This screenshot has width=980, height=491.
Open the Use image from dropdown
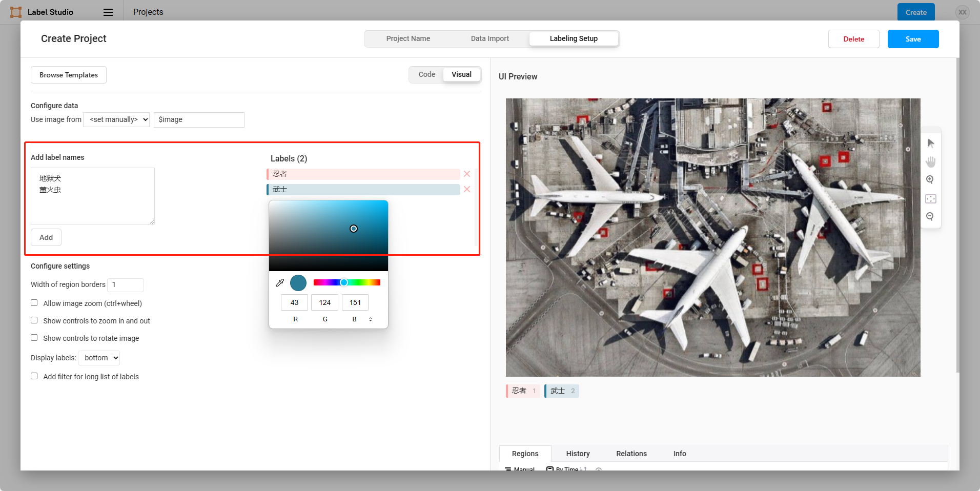[116, 119]
